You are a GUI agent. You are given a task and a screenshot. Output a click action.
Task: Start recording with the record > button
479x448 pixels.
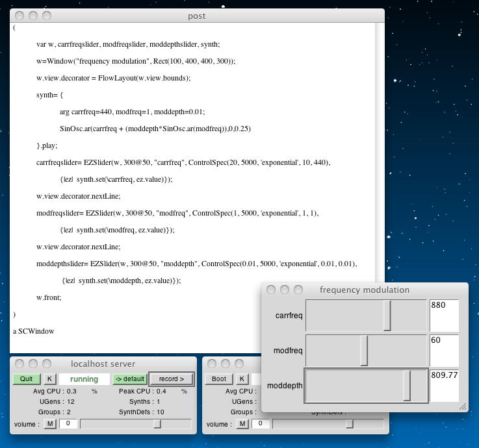pyautogui.click(x=171, y=379)
